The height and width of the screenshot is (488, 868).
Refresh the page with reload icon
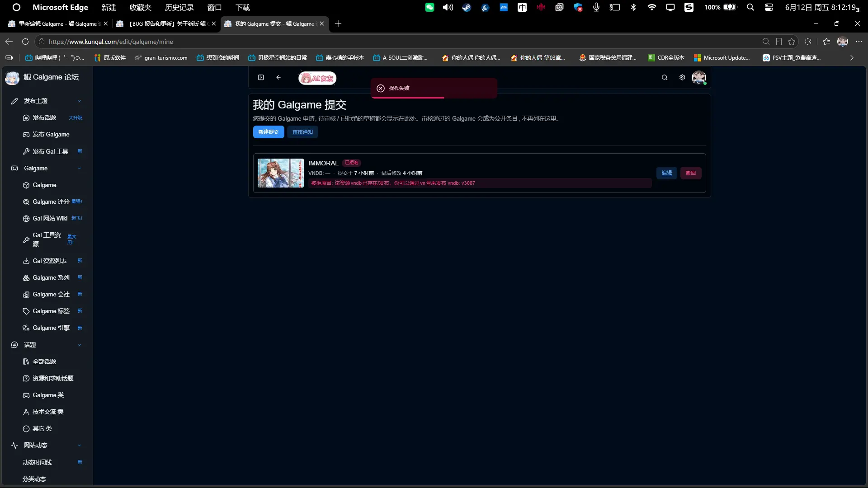pyautogui.click(x=25, y=42)
